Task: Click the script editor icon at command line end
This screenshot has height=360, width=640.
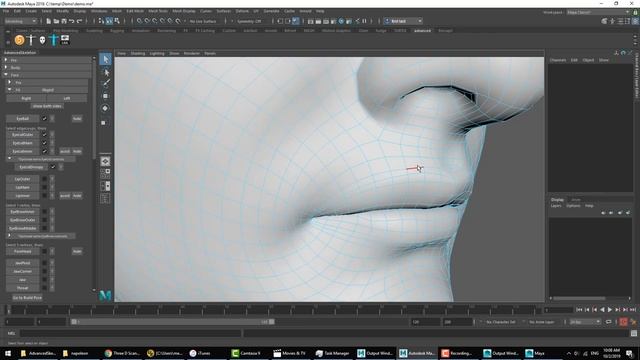Action: click(x=633, y=333)
